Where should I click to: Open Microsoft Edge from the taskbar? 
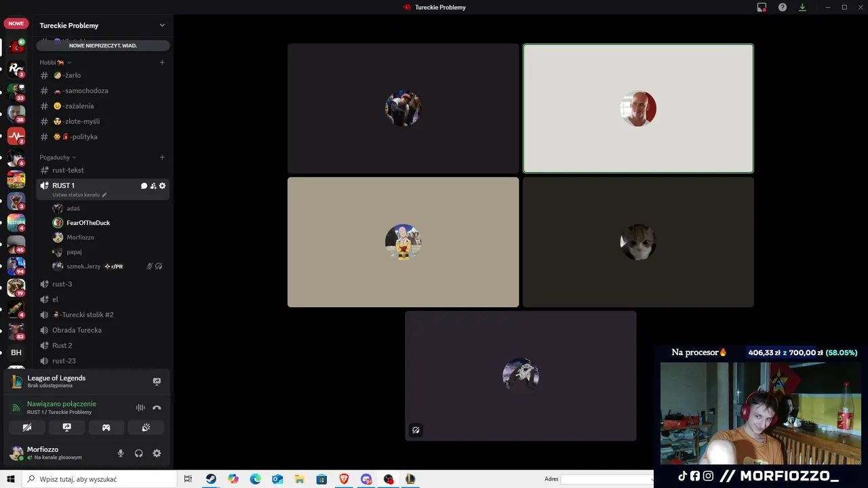click(255, 479)
